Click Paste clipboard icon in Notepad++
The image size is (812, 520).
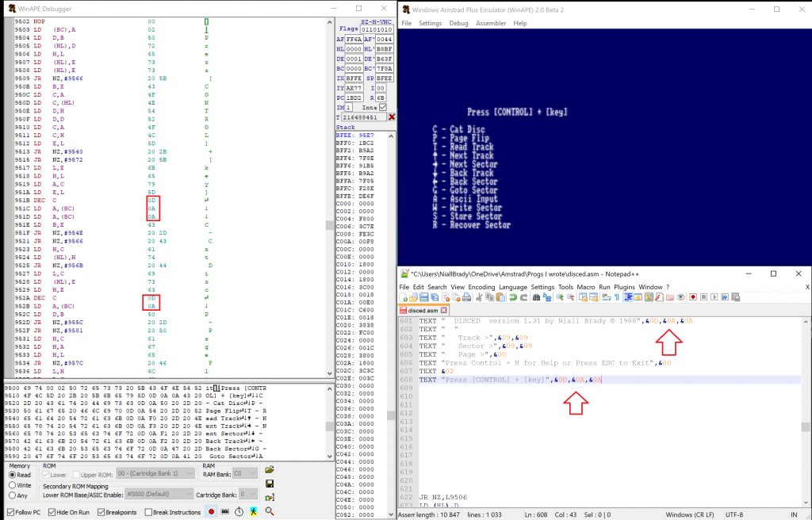[500, 297]
